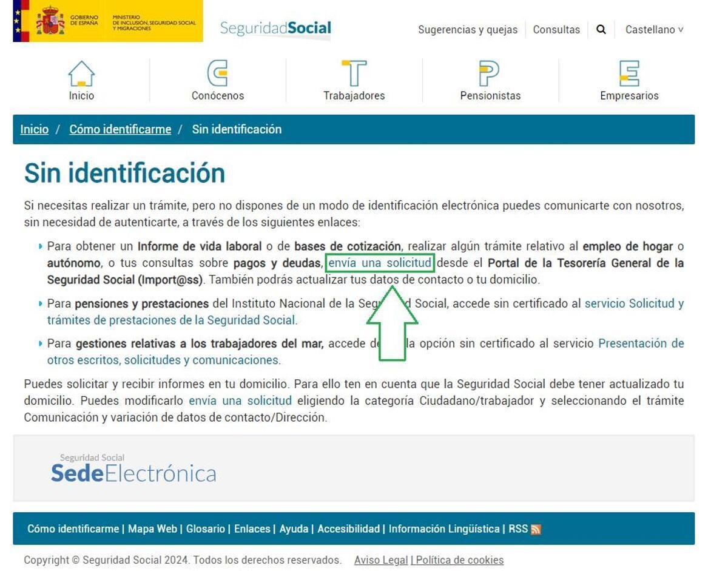
Task: Click Sin identificación in the breadcrumb
Action: pos(237,129)
